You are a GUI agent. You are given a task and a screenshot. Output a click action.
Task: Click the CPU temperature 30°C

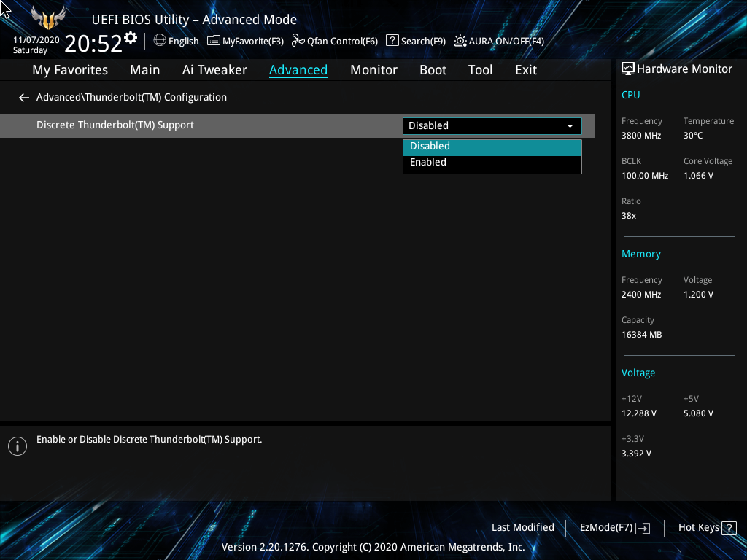click(x=693, y=136)
